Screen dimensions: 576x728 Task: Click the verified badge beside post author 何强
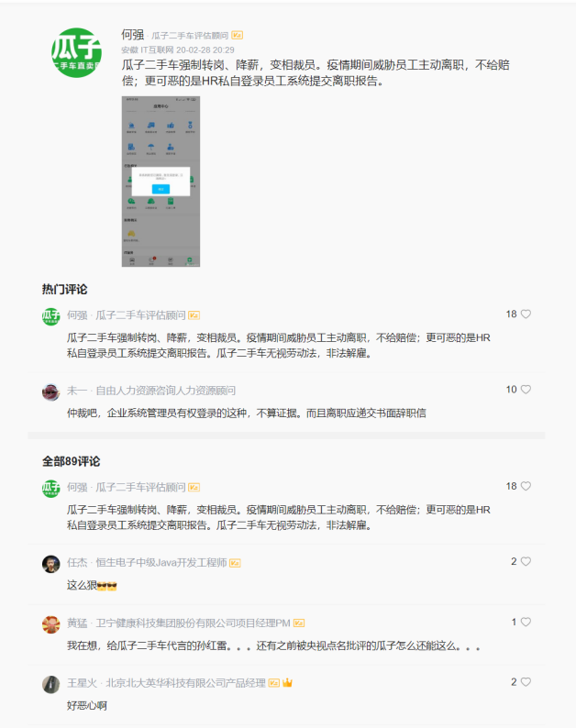pyautogui.click(x=238, y=35)
